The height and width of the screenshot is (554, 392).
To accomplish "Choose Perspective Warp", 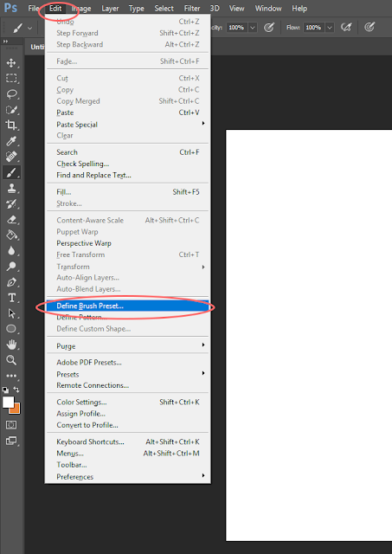I will point(128,243).
